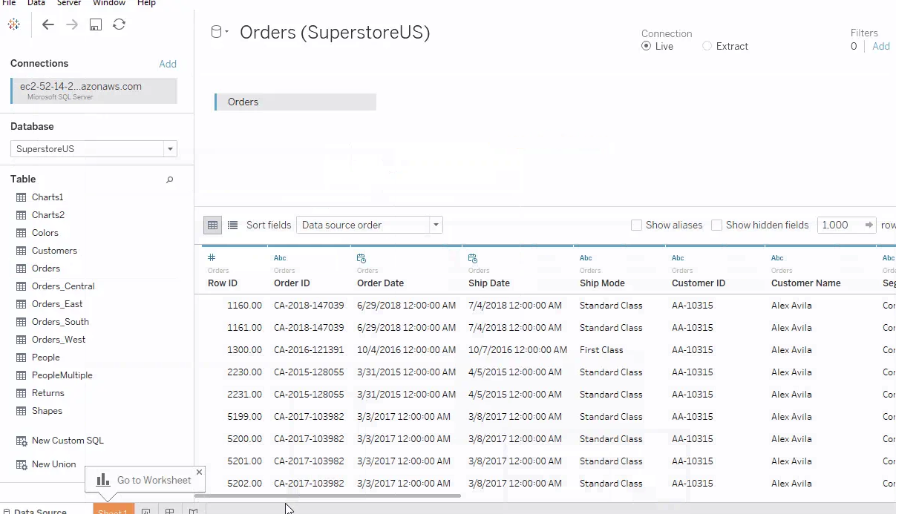The width and height of the screenshot is (919, 524).
Task: Select the Returns table
Action: coord(47,393)
